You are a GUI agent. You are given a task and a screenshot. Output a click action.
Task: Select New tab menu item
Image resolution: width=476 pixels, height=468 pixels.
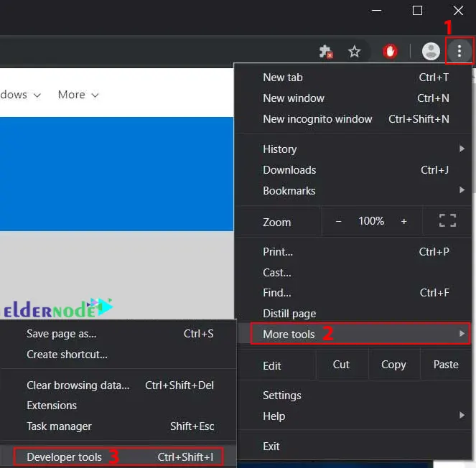(354, 78)
